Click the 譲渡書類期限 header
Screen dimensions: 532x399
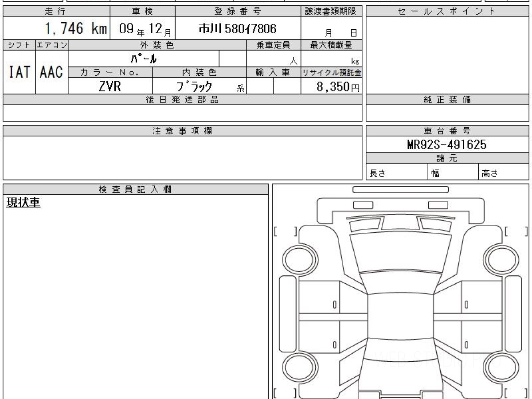pyautogui.click(x=332, y=12)
